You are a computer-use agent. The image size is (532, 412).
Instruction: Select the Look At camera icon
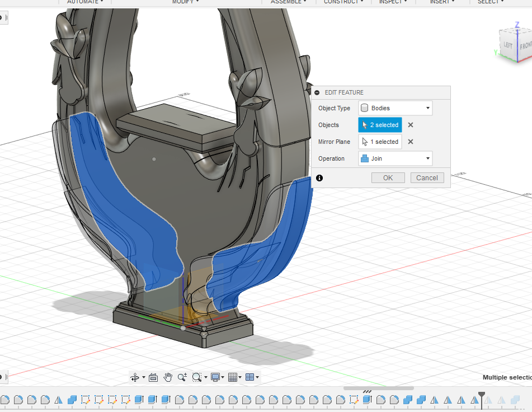click(x=153, y=377)
